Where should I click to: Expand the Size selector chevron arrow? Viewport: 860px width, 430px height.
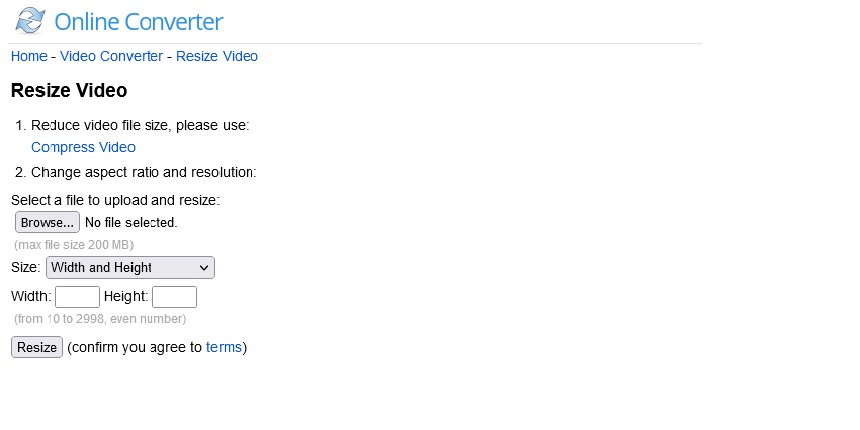[x=204, y=268]
